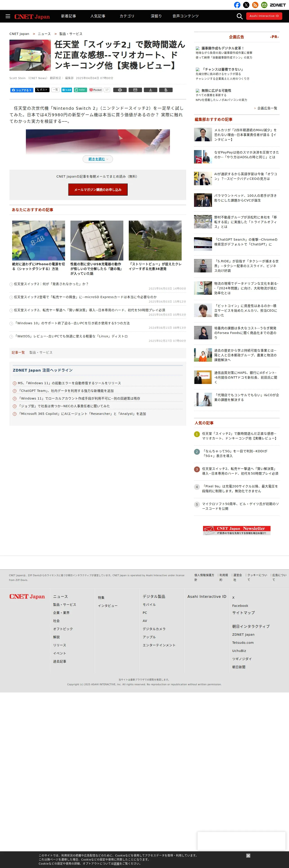The height and width of the screenshot is (868, 289).
Task: Open the Windows 10 support end article link
Action: click(x=72, y=323)
